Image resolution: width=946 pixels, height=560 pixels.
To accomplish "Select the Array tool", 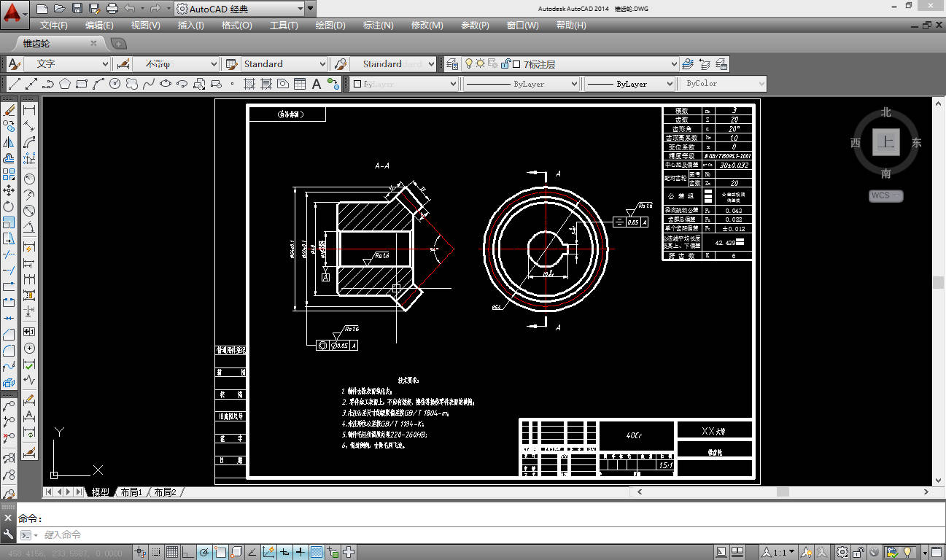I will pyautogui.click(x=9, y=174).
